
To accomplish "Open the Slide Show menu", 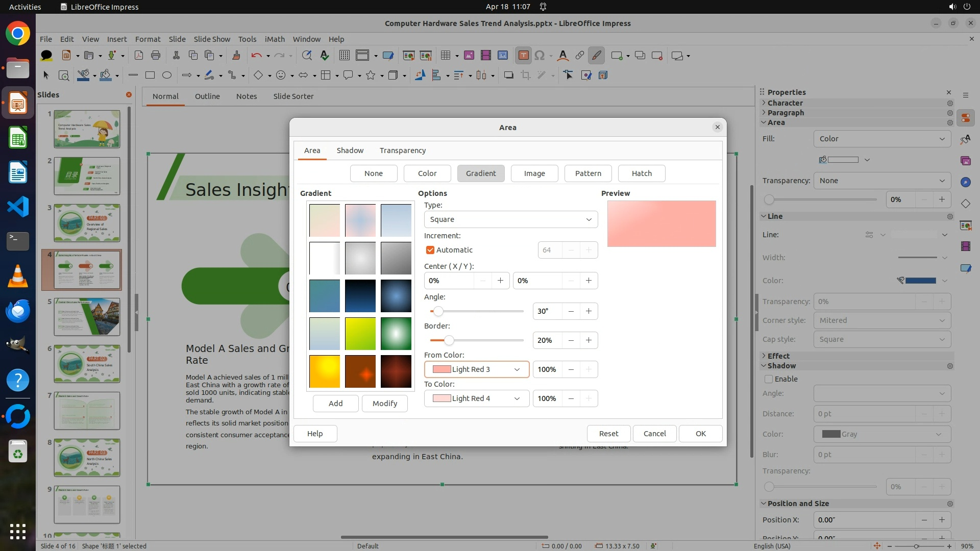I will point(211,39).
